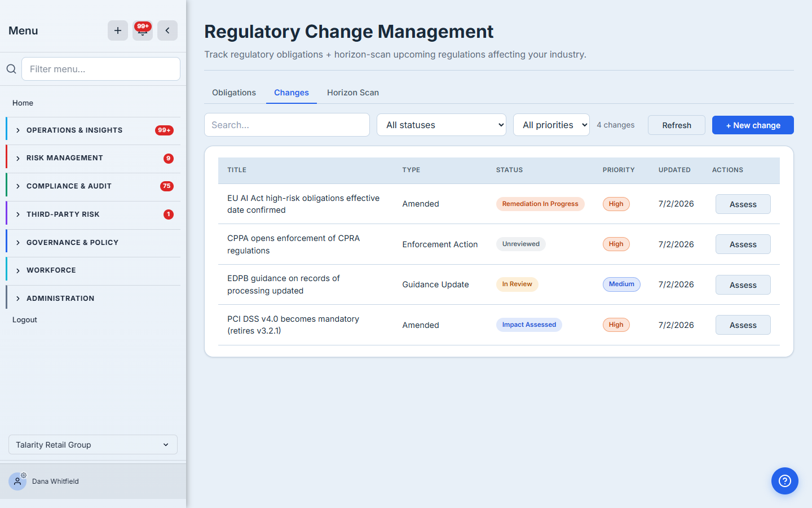
Task: Switch to the Horizon Scan tab
Action: [353, 93]
